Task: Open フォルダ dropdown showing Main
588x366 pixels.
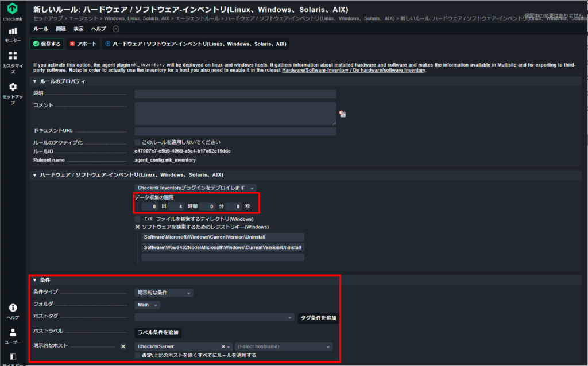Action: [x=148, y=305]
